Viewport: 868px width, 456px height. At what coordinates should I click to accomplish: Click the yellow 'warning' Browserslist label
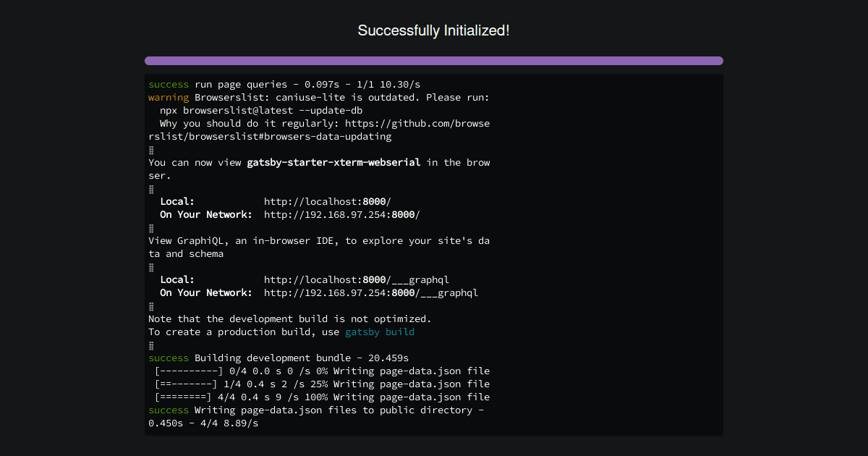click(168, 97)
